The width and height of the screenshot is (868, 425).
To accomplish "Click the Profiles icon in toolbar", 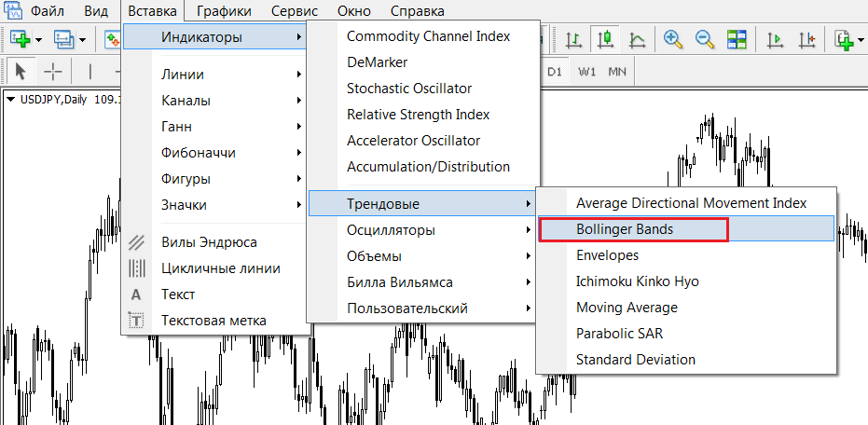I will (x=63, y=39).
